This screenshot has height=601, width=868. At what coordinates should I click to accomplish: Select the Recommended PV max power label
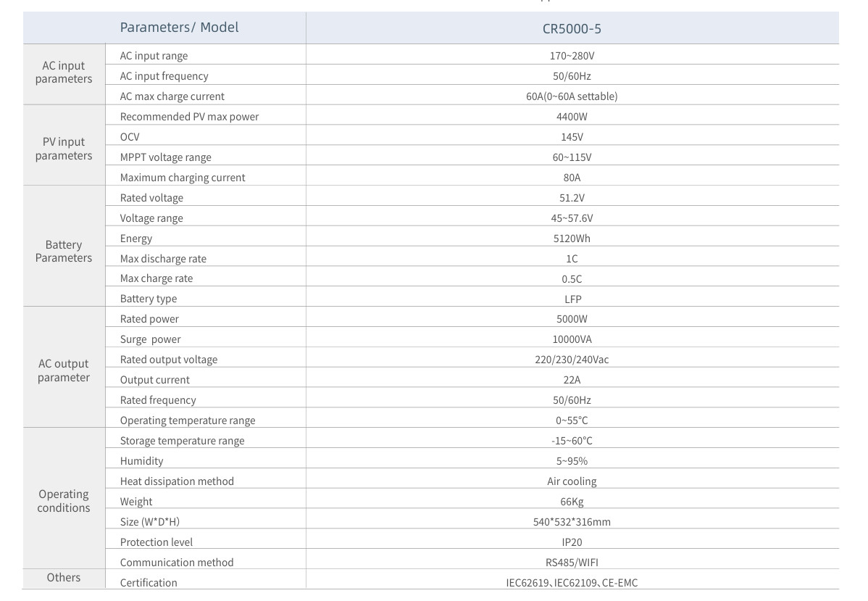189,117
